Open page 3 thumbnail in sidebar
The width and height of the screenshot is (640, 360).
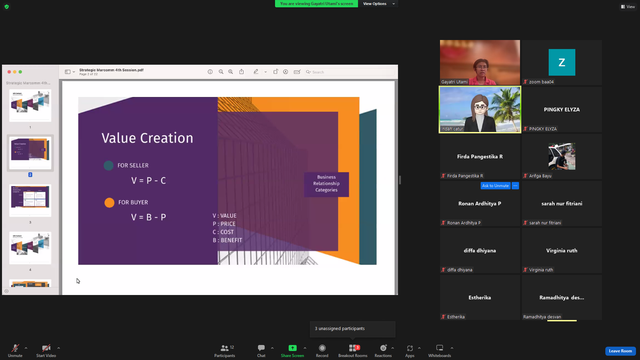pos(30,200)
